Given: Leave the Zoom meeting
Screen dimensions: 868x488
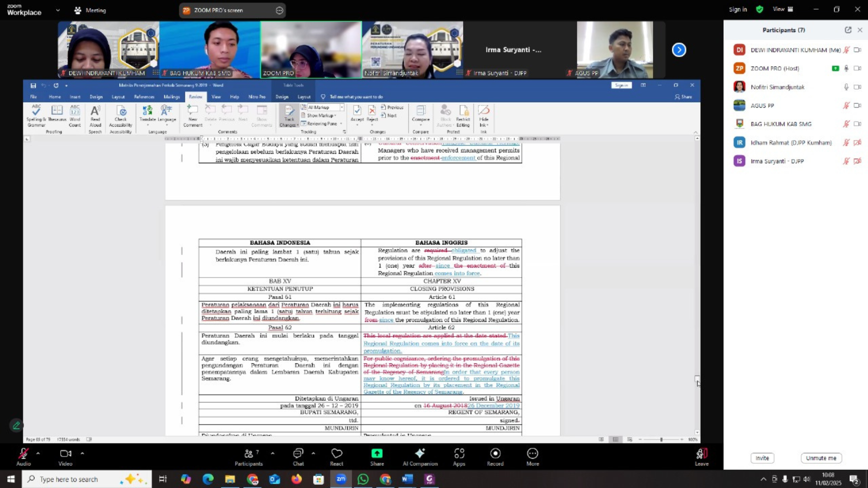Looking at the screenshot, I should 702,457.
